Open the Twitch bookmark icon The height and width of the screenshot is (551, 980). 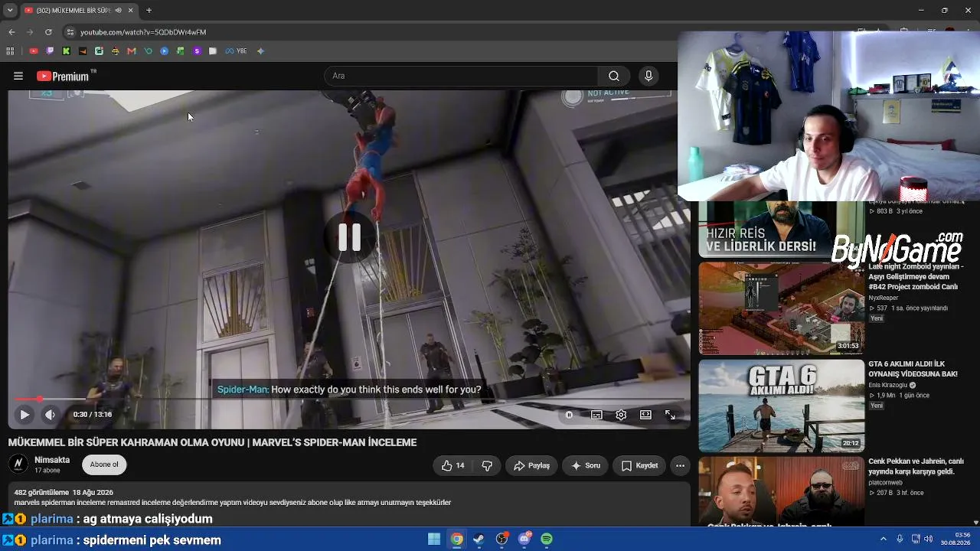tap(50, 51)
